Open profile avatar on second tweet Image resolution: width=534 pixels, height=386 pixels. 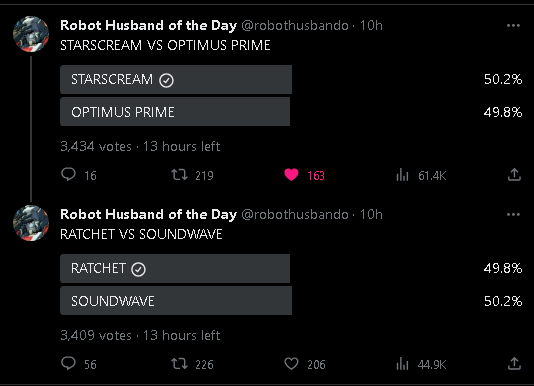[31, 223]
